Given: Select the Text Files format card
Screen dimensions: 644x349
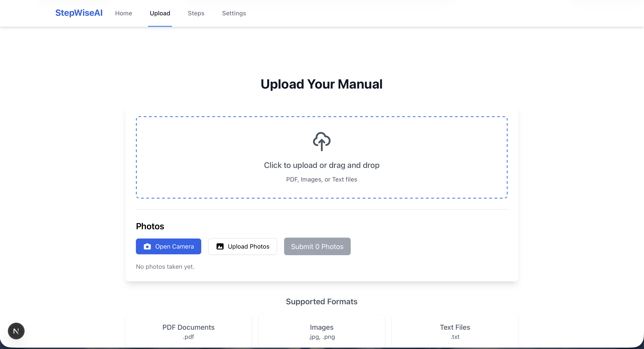Looking at the screenshot, I should coord(455,331).
